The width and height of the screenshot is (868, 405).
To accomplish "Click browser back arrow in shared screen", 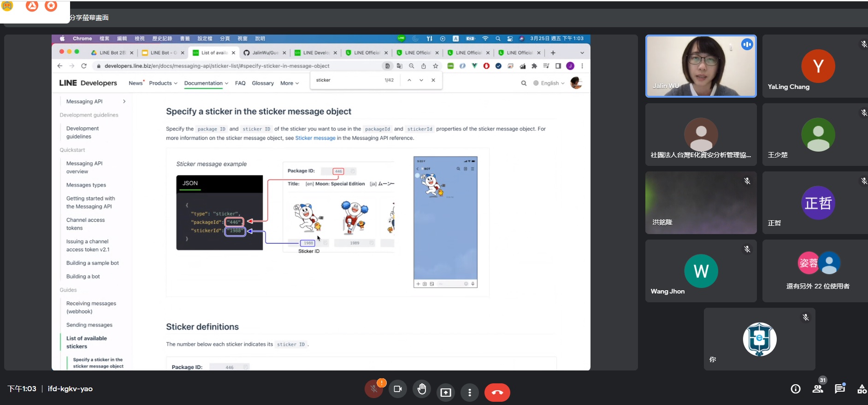I will coord(60,66).
